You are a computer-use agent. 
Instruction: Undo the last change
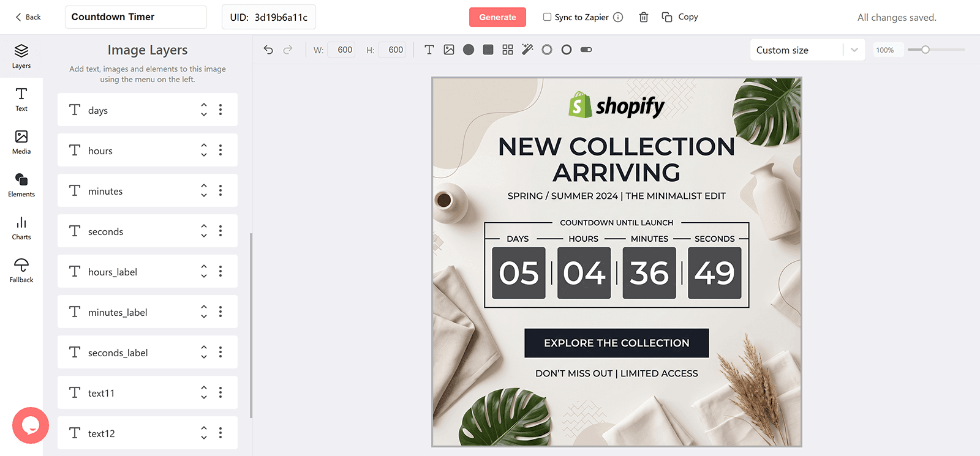(x=268, y=50)
